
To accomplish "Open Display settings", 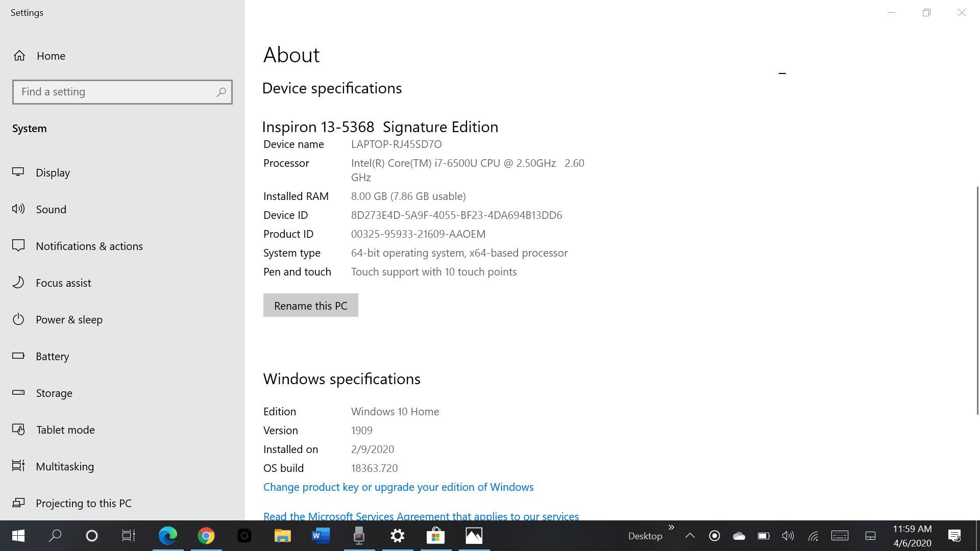I will [x=41, y=172].
